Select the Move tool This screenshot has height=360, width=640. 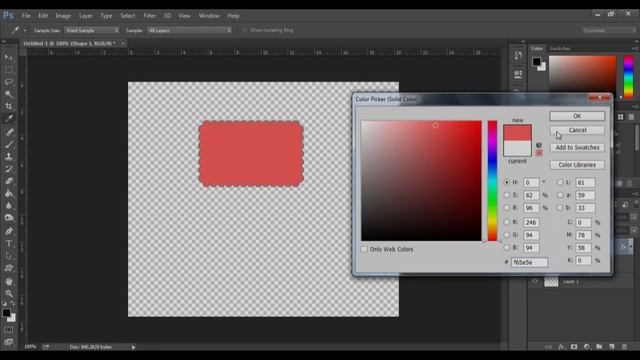coord(9,58)
